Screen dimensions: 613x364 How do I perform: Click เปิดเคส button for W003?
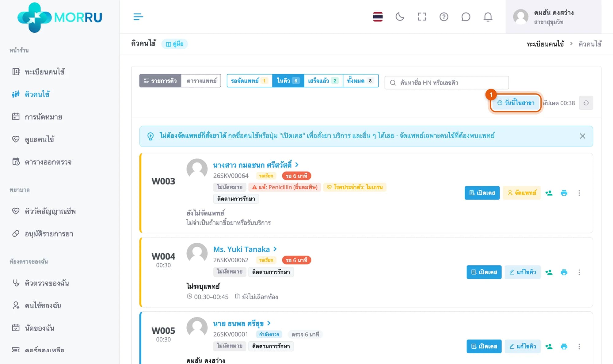point(482,193)
